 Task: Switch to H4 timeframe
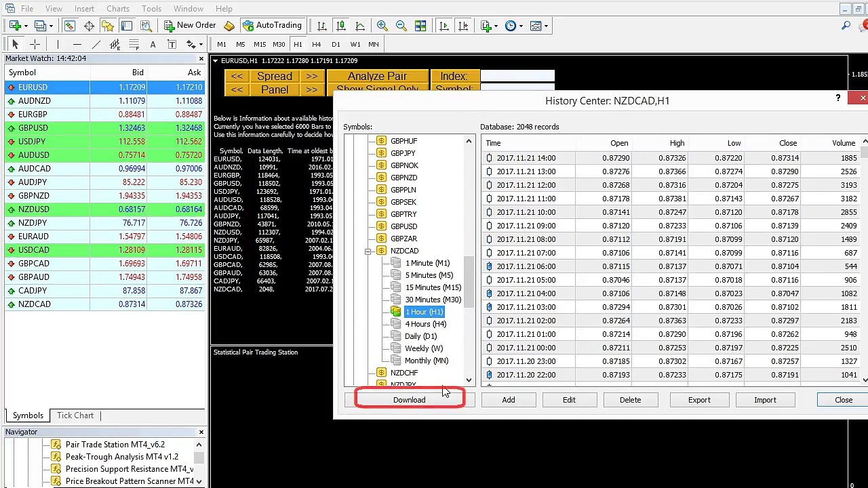[x=316, y=44]
